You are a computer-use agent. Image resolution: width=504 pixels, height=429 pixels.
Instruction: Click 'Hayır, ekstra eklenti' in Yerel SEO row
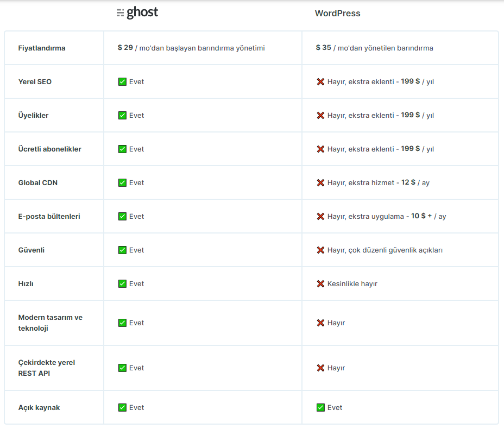coord(361,81)
